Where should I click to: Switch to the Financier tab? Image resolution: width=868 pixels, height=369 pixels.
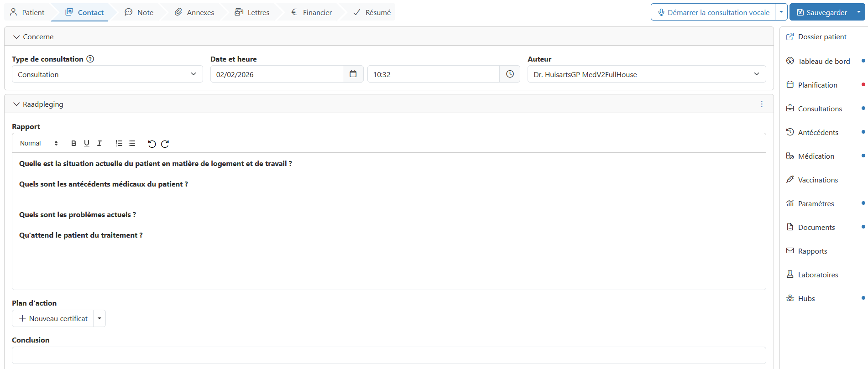pyautogui.click(x=312, y=12)
